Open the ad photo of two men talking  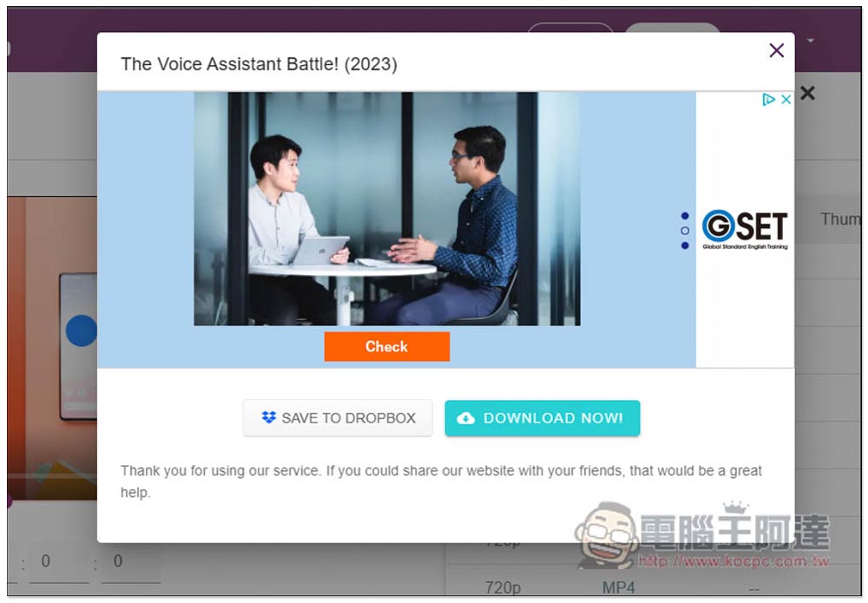point(387,208)
